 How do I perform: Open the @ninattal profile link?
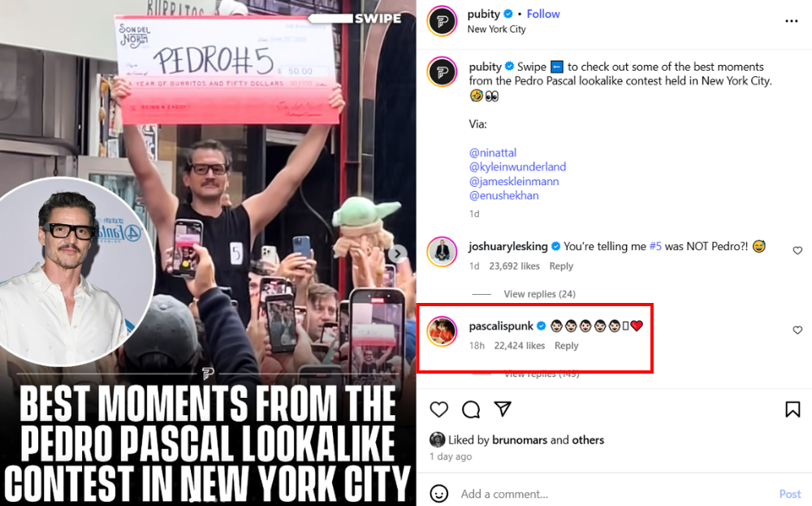tap(493, 153)
